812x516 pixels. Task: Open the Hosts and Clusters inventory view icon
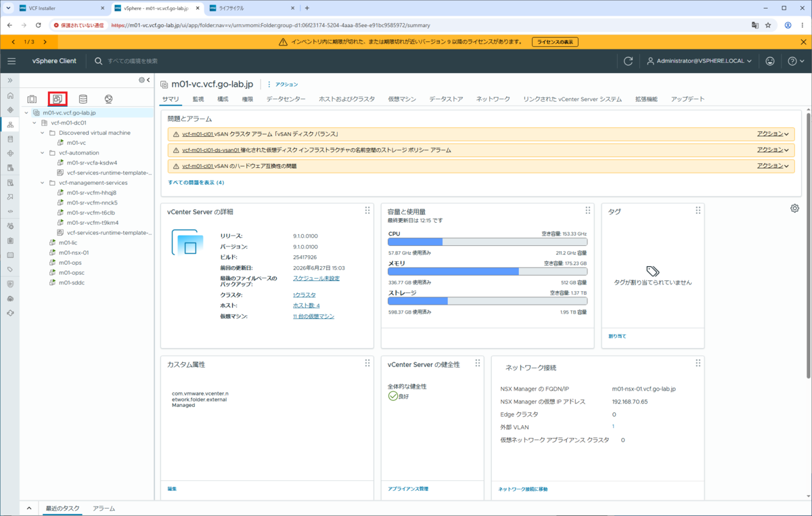[x=32, y=99]
